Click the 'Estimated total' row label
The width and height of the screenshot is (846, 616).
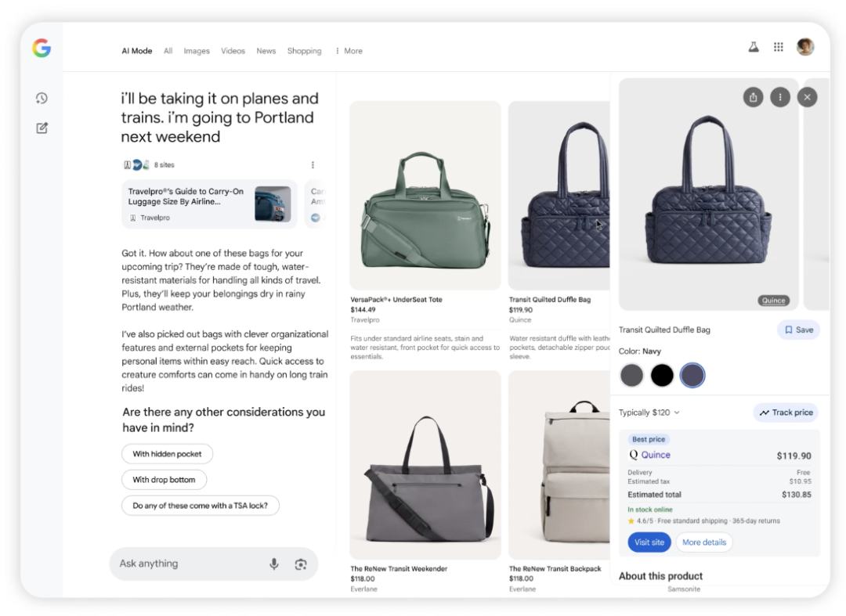(x=654, y=495)
